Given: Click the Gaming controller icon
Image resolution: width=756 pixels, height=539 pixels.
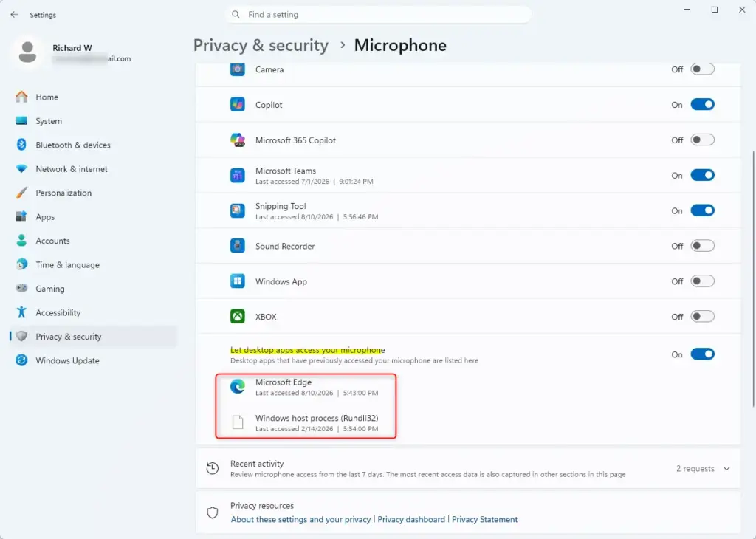Looking at the screenshot, I should (21, 288).
